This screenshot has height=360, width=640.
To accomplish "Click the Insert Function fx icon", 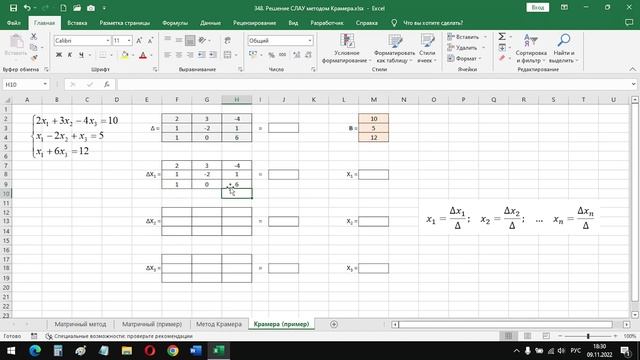I will (107, 84).
